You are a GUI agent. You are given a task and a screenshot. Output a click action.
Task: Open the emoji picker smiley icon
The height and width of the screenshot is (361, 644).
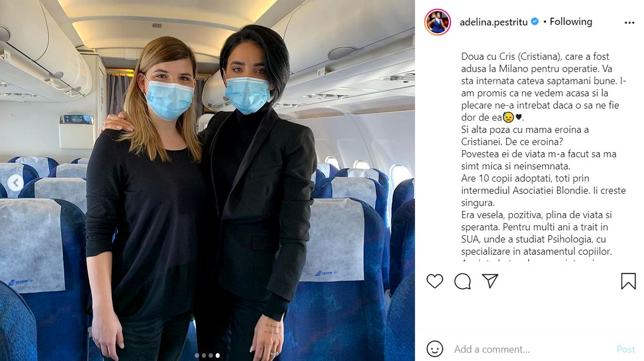pyautogui.click(x=435, y=349)
